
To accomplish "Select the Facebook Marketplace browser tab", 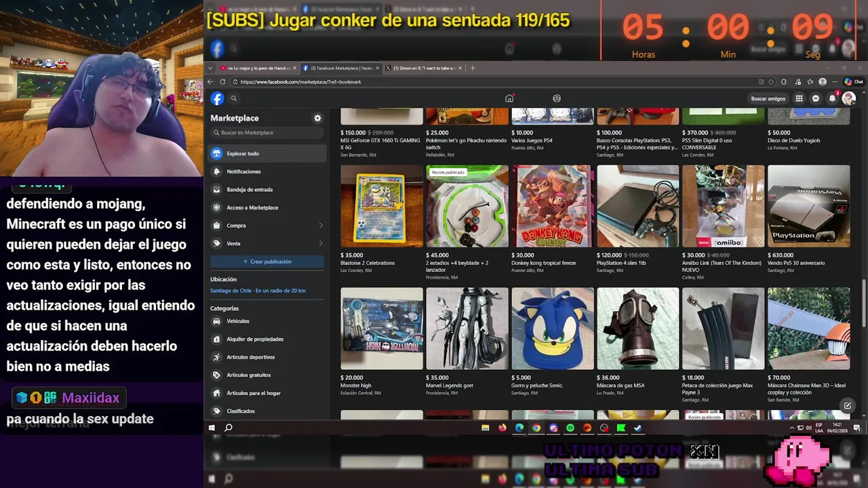I will pos(340,68).
